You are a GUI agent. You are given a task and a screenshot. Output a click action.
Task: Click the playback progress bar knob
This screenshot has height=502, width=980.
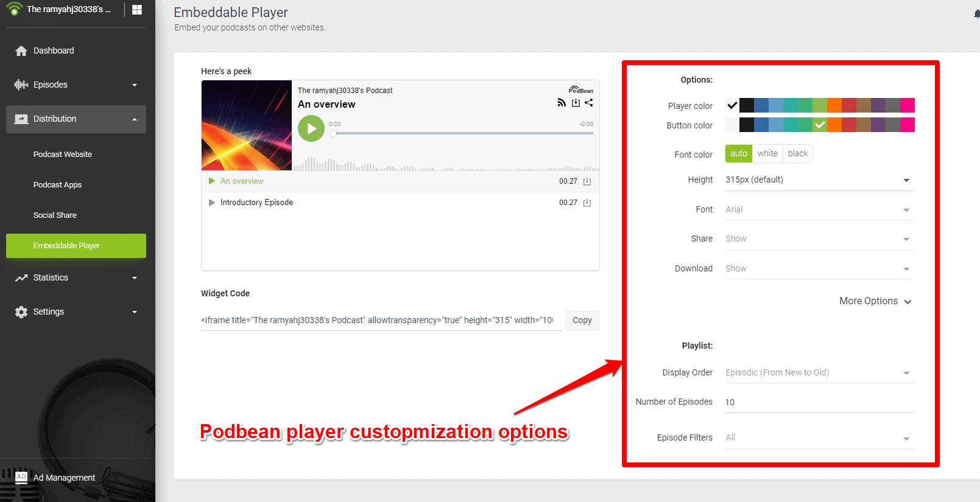[333, 133]
